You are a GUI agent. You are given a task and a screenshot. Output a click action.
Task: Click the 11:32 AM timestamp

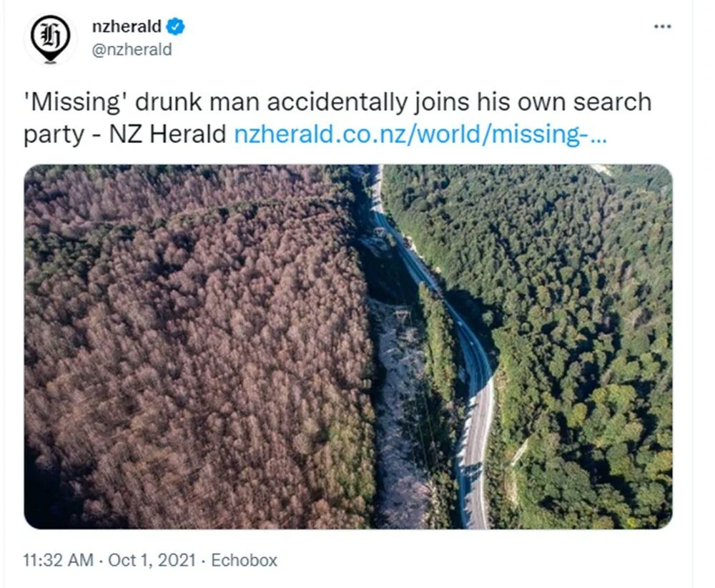point(57,560)
